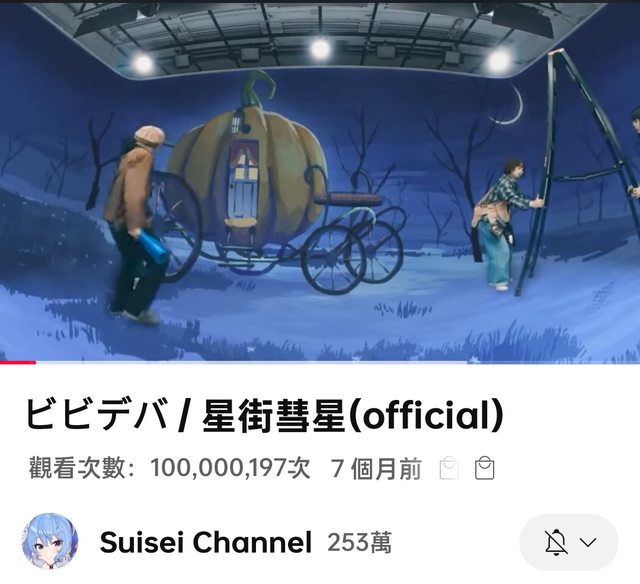
Task: Seek to the red played portion of progress bar
Action: pyautogui.click(x=18, y=362)
